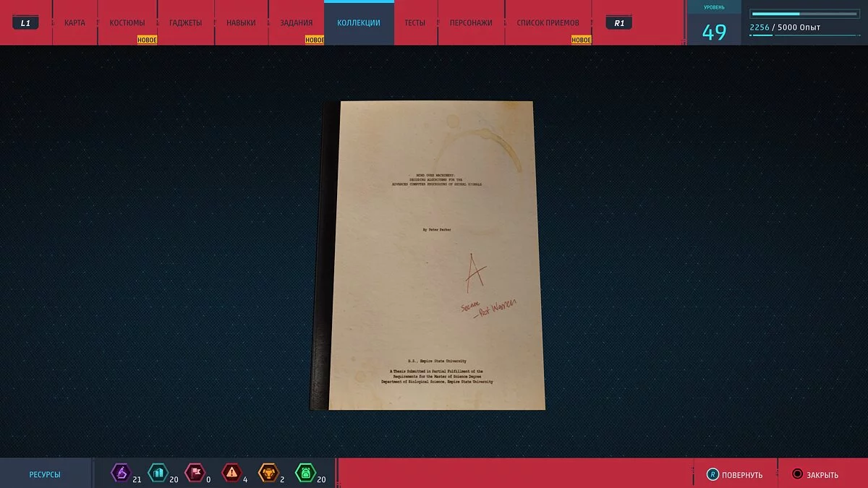Click the 2256 / 5000 Опыт text

pos(785,27)
